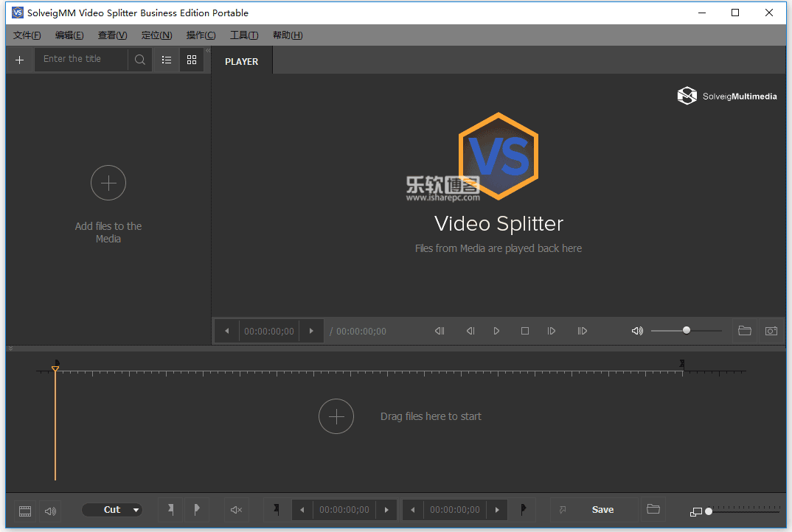Image resolution: width=792 pixels, height=532 pixels.
Task: Add an end marker with right flag icon
Action: tap(197, 510)
